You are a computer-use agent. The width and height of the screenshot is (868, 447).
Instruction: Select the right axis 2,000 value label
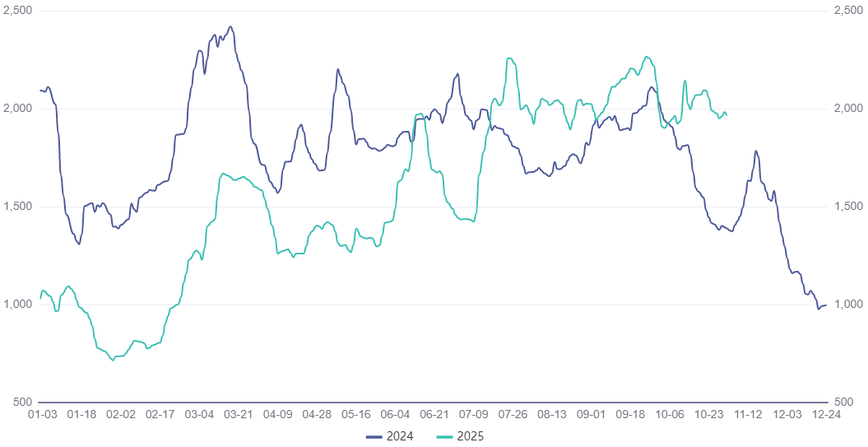pos(848,109)
